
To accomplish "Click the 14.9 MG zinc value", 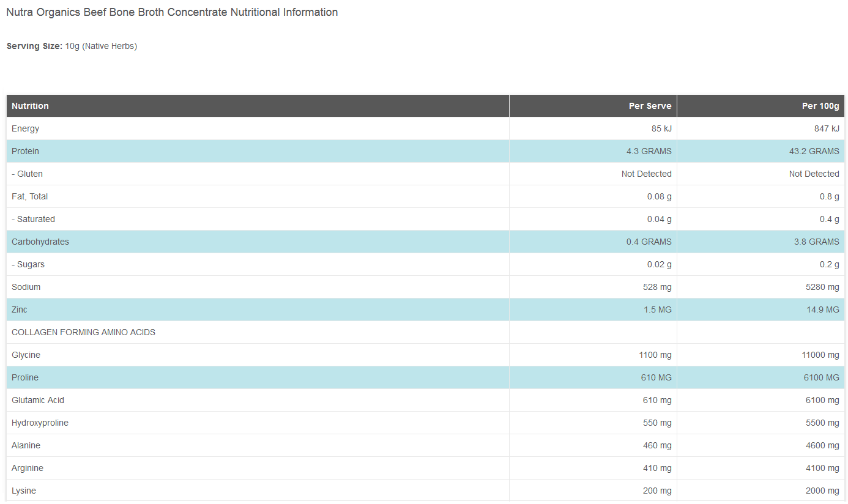I will coord(823,309).
